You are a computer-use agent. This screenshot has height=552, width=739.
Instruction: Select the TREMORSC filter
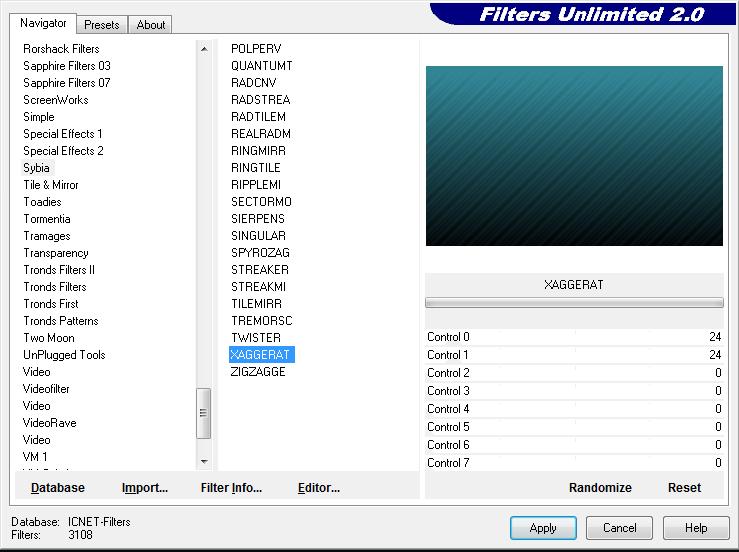point(262,321)
